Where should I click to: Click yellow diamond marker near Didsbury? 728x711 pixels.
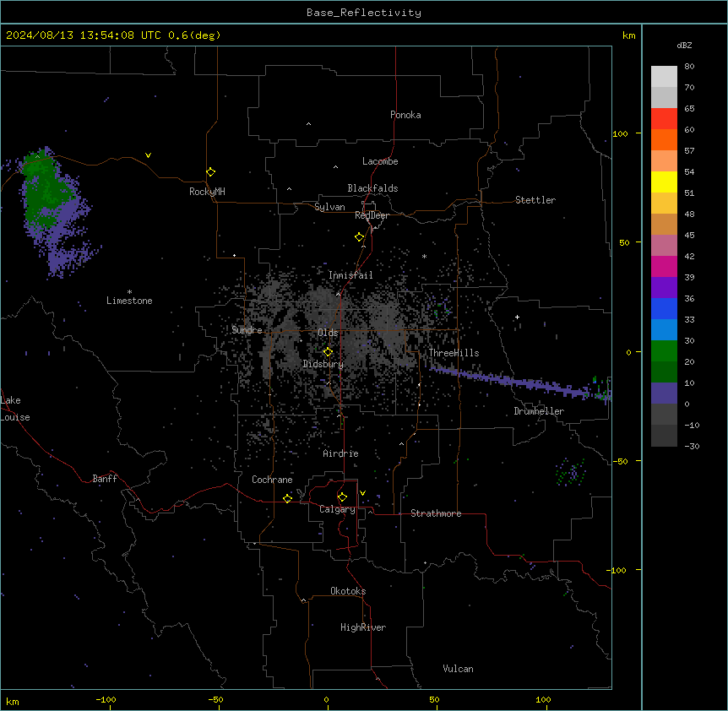tap(329, 352)
